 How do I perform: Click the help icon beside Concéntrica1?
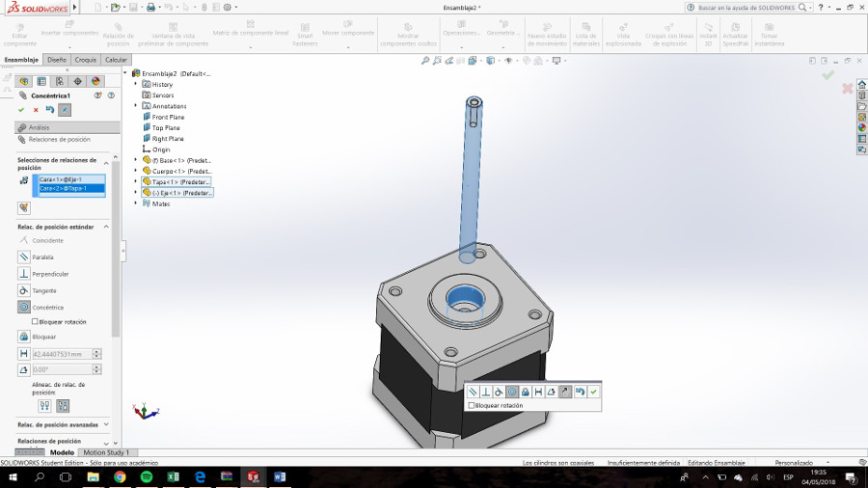click(111, 95)
